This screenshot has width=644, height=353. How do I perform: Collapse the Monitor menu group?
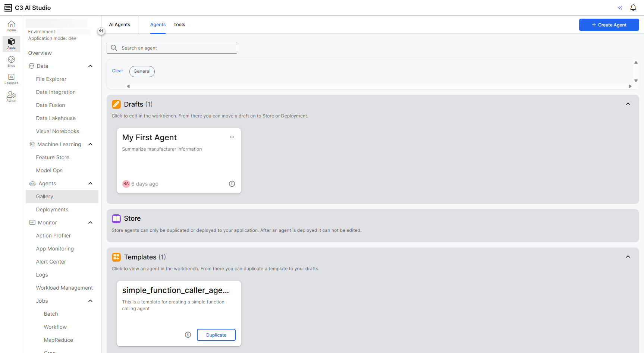(x=90, y=223)
